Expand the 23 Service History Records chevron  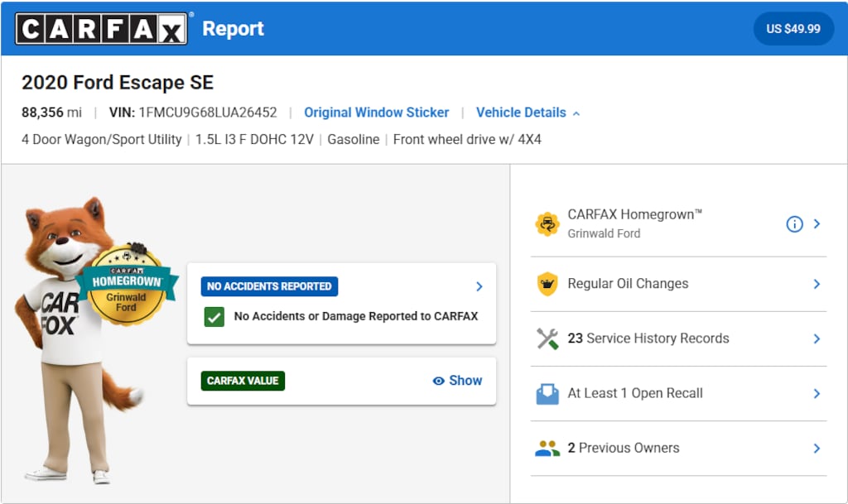pyautogui.click(x=817, y=338)
